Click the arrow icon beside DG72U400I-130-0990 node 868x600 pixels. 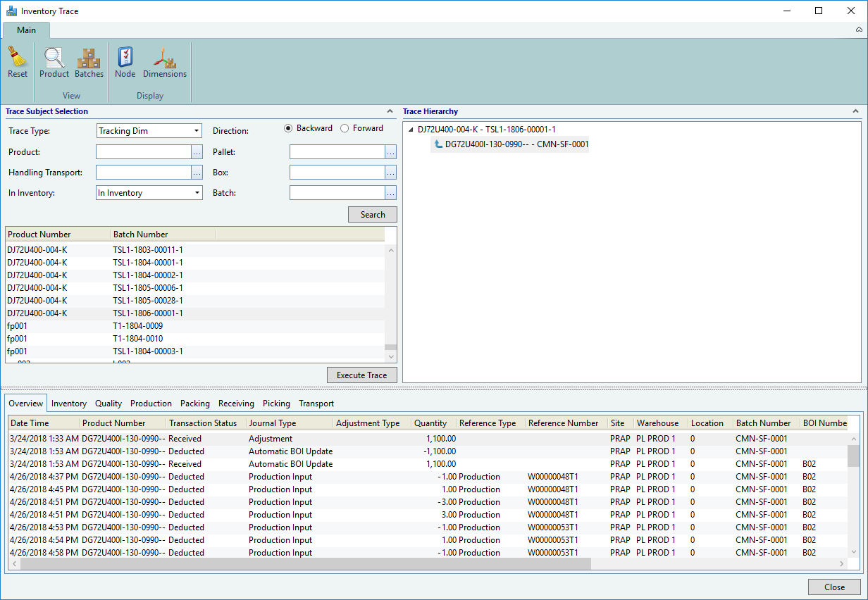coord(438,144)
